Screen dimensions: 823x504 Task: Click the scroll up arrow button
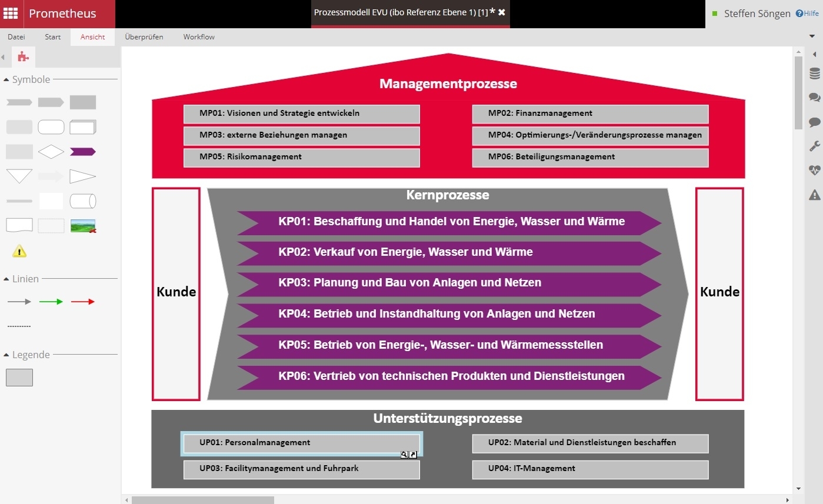[x=798, y=51]
